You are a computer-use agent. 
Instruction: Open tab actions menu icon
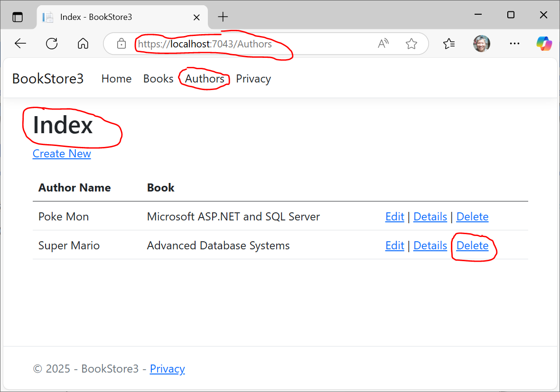tap(18, 17)
